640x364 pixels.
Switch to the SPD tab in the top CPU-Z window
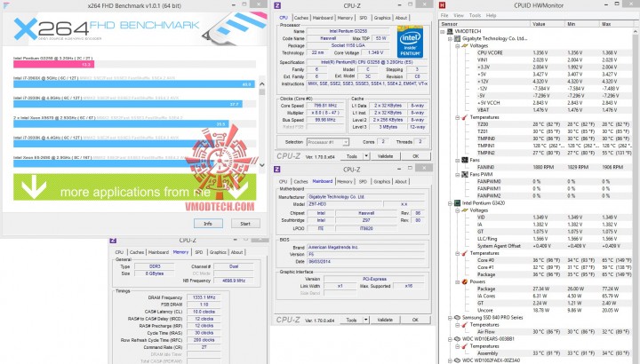click(364, 18)
